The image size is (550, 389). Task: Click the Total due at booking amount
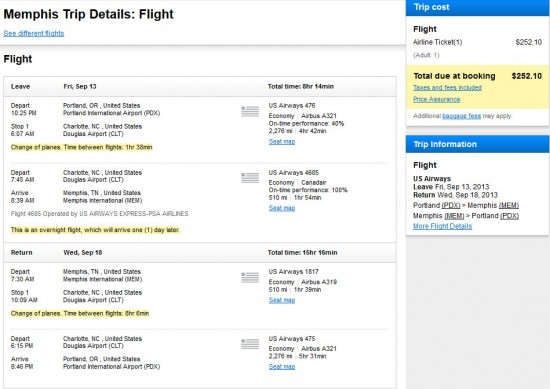(526, 76)
